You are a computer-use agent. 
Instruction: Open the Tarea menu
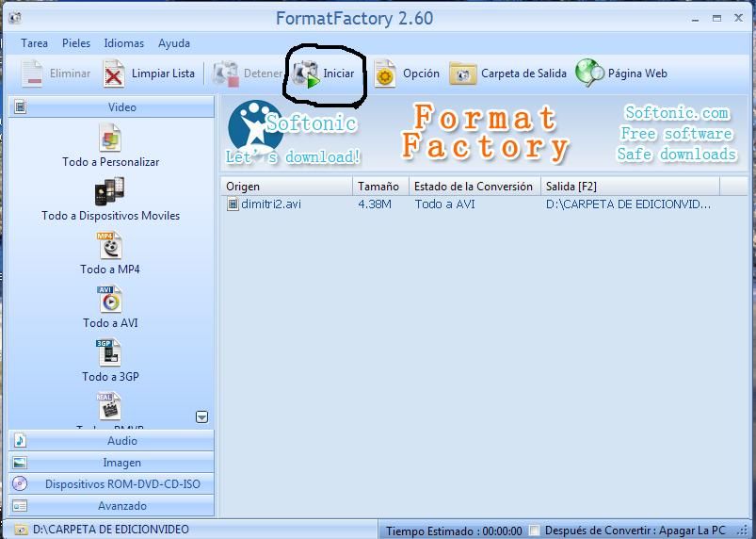coord(34,43)
